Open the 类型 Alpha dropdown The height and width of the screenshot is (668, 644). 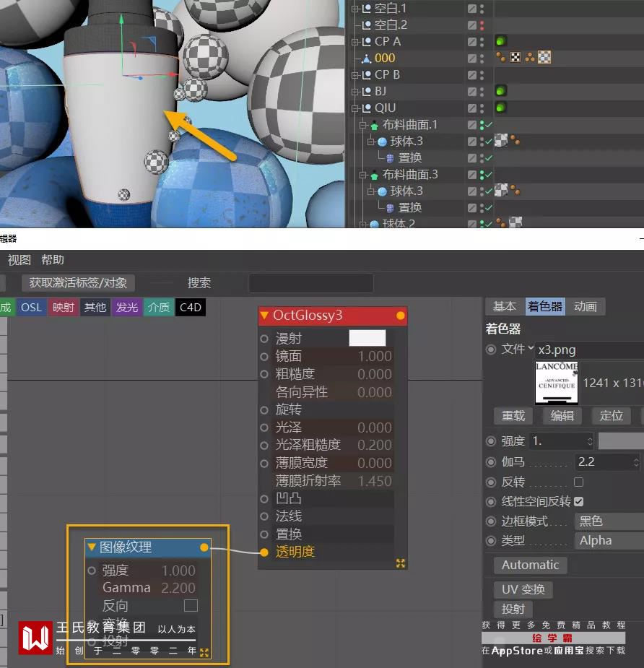tap(609, 541)
